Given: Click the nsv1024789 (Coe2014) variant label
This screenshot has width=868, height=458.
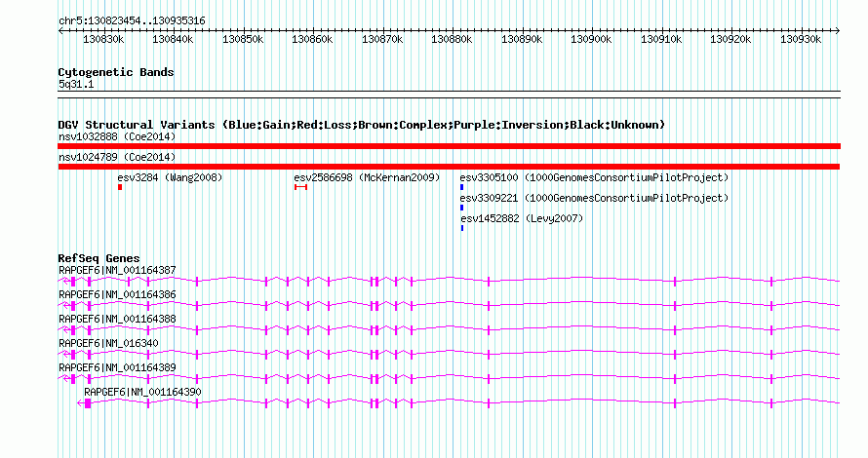Looking at the screenshot, I should [x=117, y=157].
